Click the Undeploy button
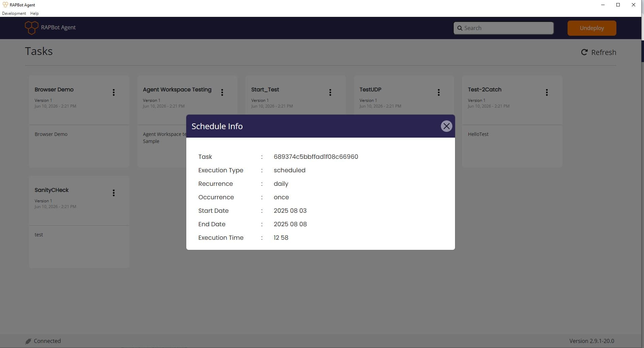This screenshot has height=348, width=644. [x=592, y=28]
